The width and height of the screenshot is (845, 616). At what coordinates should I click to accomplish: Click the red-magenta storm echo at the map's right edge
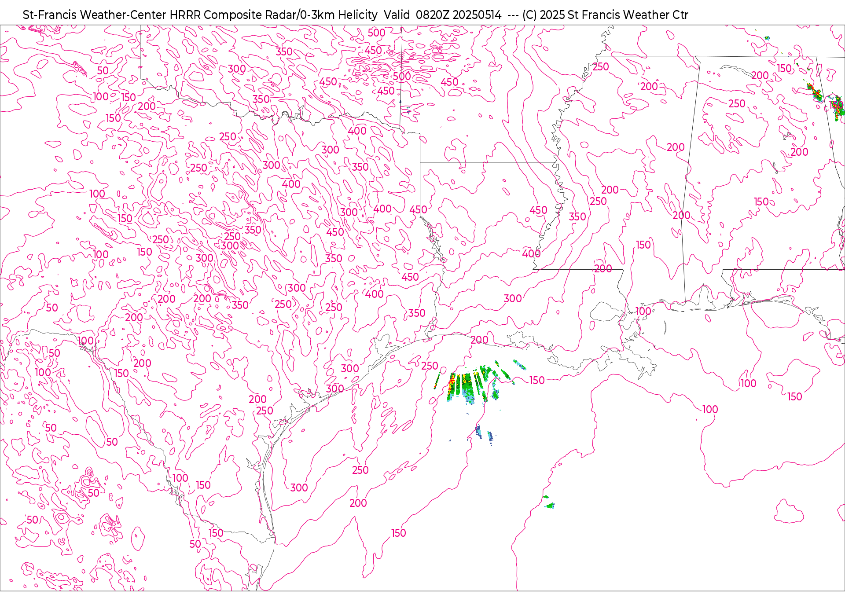click(837, 107)
